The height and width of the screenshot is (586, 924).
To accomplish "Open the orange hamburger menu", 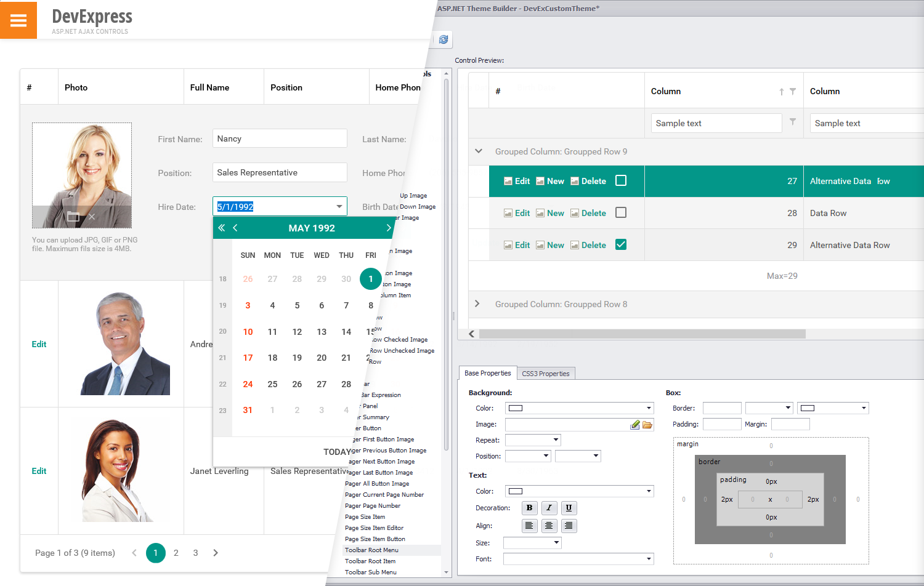I will click(x=18, y=20).
